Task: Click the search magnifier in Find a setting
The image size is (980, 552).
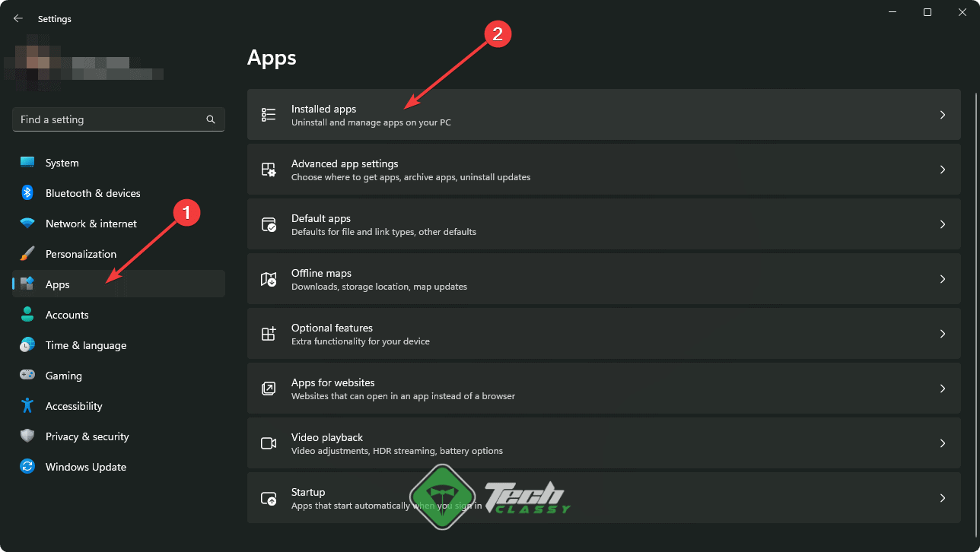Action: tap(210, 119)
